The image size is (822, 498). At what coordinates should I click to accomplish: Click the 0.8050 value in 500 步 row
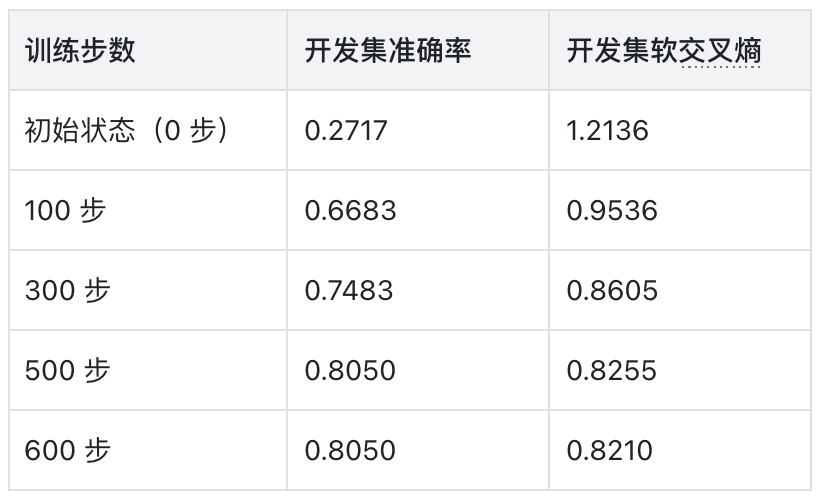[x=350, y=371]
